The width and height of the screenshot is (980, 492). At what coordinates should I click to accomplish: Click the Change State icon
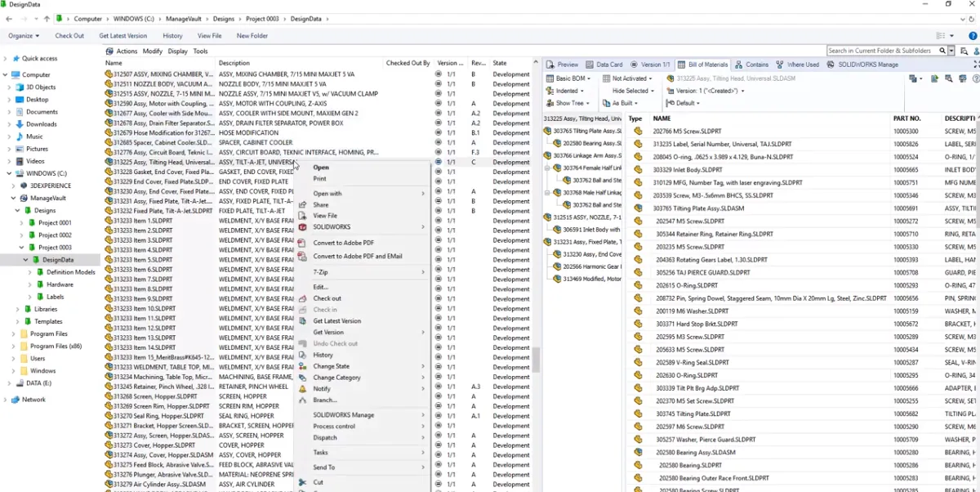(x=303, y=366)
